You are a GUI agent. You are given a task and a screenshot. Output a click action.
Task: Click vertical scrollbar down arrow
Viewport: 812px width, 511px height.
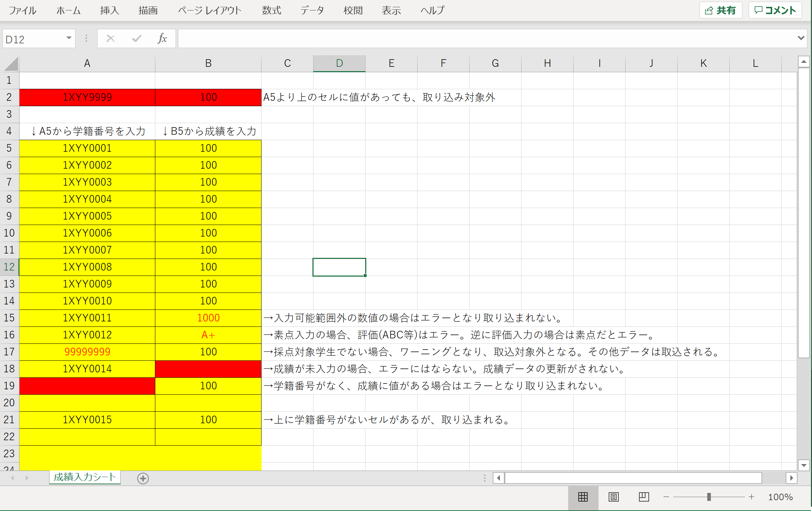(x=804, y=465)
